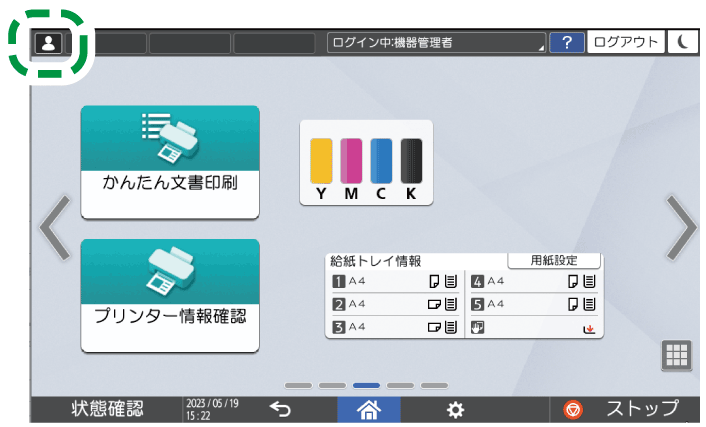The height and width of the screenshot is (427, 706).
Task: Select the bypass tray hand icon row
Action: pyautogui.click(x=534, y=327)
